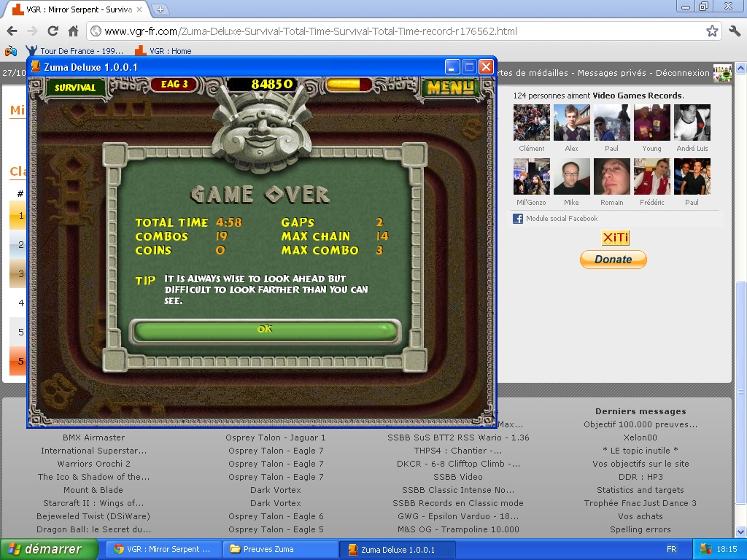Click the XiTi stats badge
Viewport: 747px width, 560px height.
coord(615,238)
